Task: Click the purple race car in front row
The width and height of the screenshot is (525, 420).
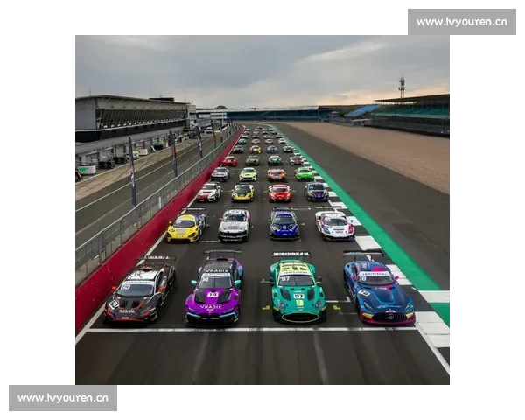Action: [x=214, y=292]
